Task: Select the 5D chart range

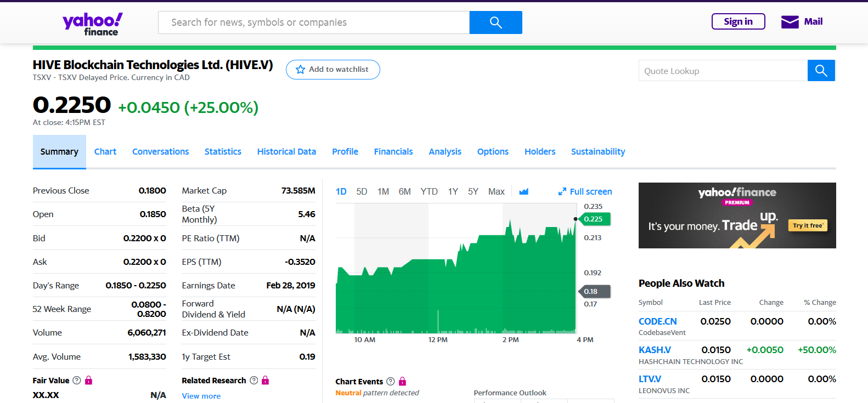Action: pyautogui.click(x=362, y=191)
